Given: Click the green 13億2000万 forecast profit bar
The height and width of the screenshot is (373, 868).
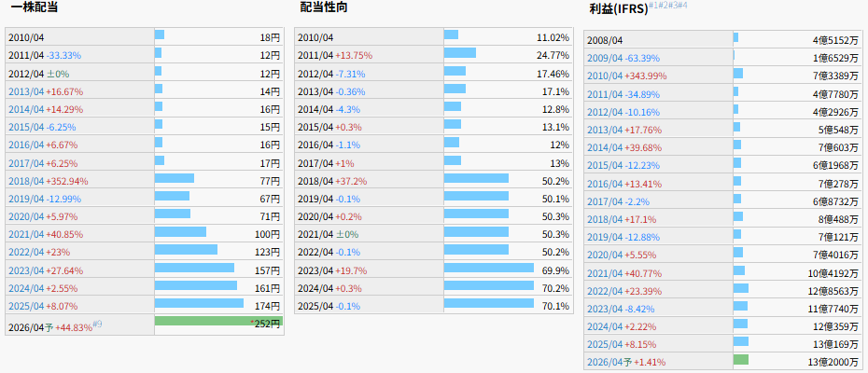Looking at the screenshot, I should pyautogui.click(x=741, y=360).
